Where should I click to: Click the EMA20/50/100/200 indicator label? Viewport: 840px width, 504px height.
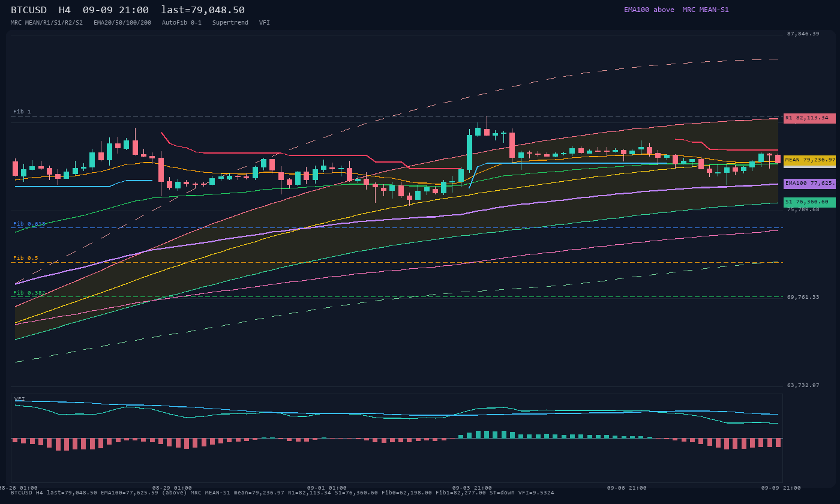122,23
